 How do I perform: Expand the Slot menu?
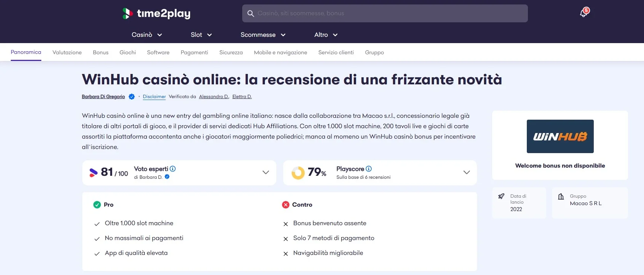(x=201, y=35)
